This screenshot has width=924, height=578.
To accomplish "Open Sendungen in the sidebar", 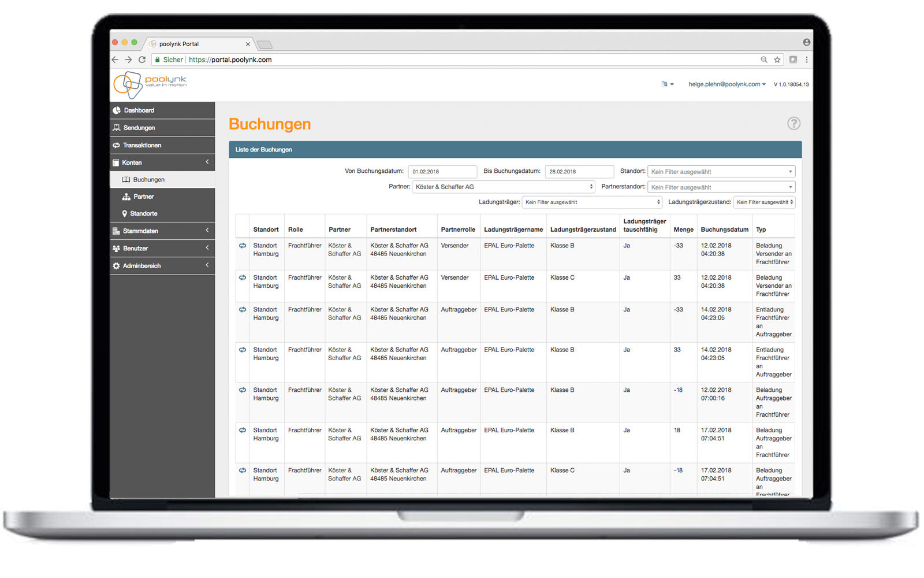I will [x=162, y=128].
